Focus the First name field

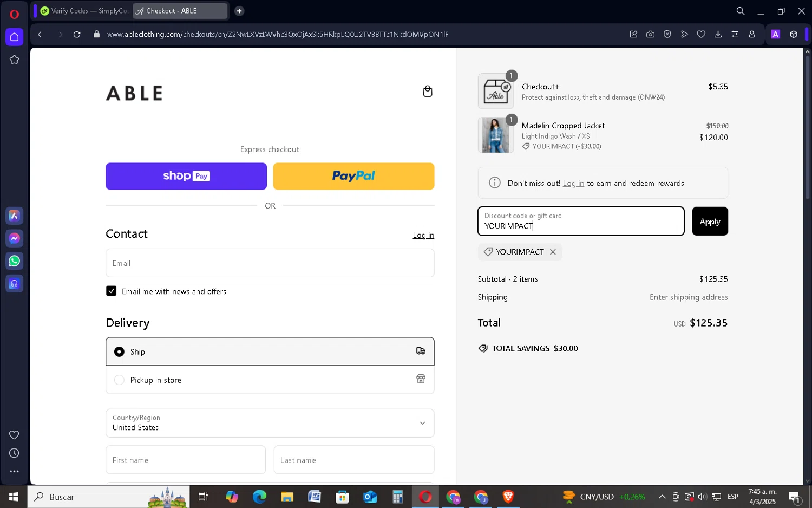[186, 460]
